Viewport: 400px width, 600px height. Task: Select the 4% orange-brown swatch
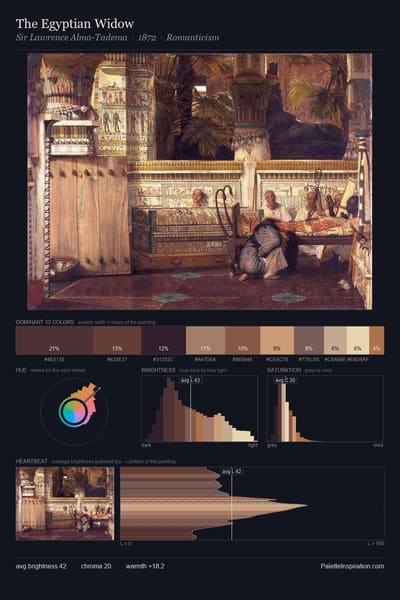pyautogui.click(x=377, y=340)
